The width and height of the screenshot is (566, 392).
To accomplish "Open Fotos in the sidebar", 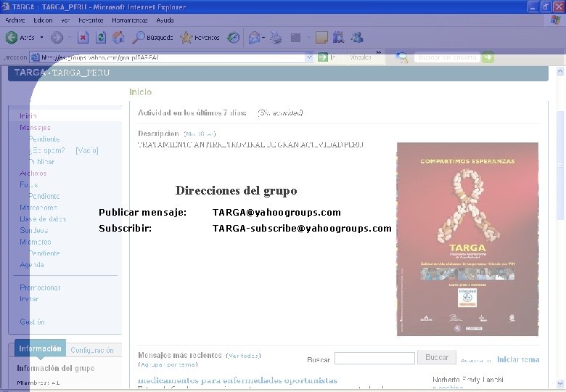I will (29, 185).
